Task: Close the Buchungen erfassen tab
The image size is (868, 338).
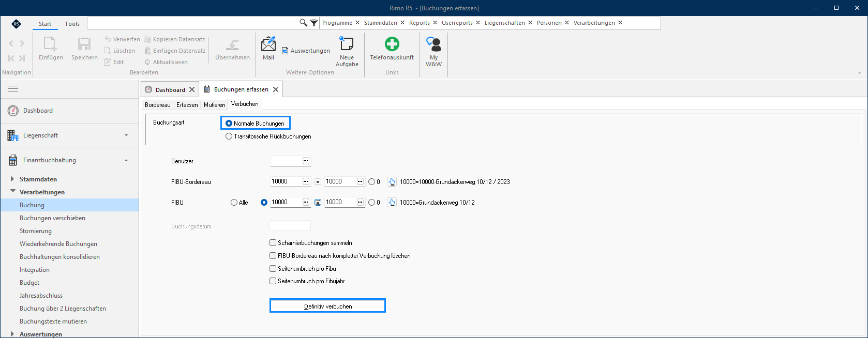Action: click(x=276, y=89)
